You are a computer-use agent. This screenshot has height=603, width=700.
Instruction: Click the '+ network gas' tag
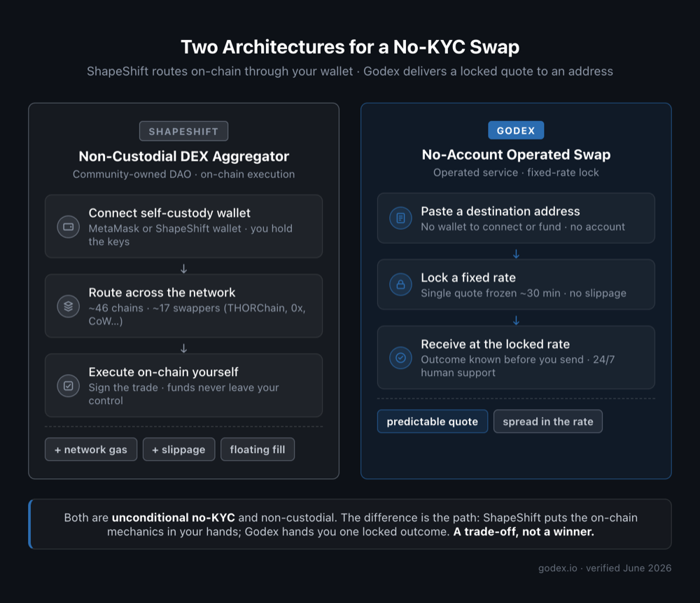click(90, 450)
